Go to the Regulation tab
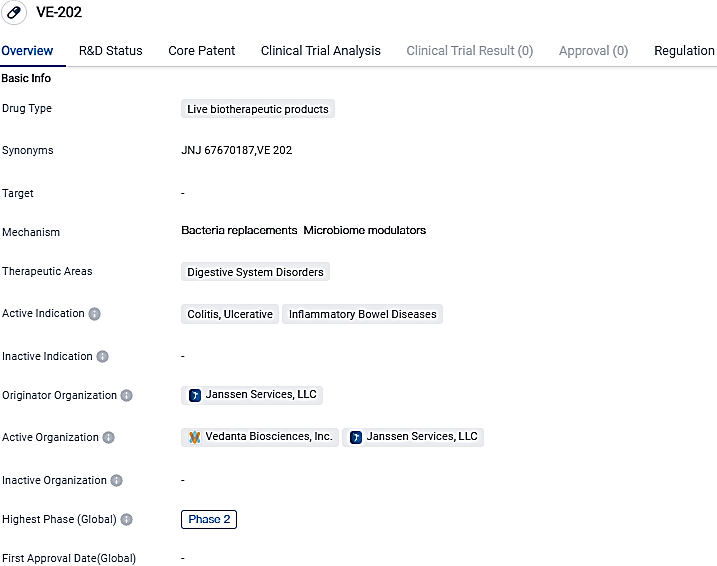Viewport: 717px width, 566px height. click(x=684, y=50)
